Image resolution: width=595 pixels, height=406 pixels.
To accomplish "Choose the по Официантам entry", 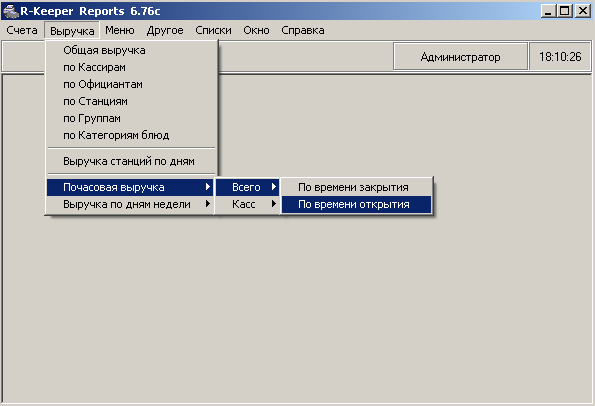I will 131,84.
